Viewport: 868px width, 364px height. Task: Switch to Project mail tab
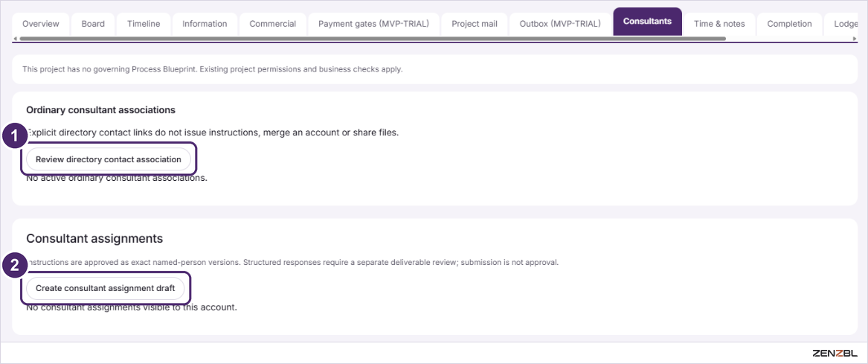[x=475, y=24]
